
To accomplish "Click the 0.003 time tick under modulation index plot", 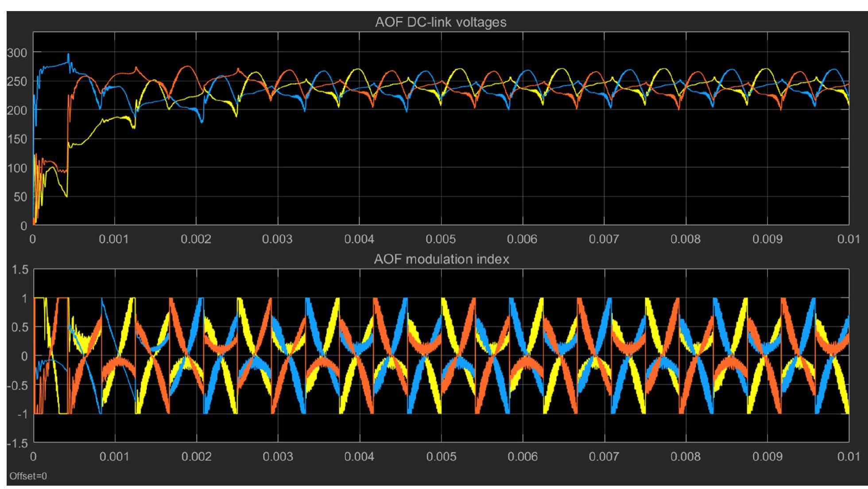I will 277,456.
